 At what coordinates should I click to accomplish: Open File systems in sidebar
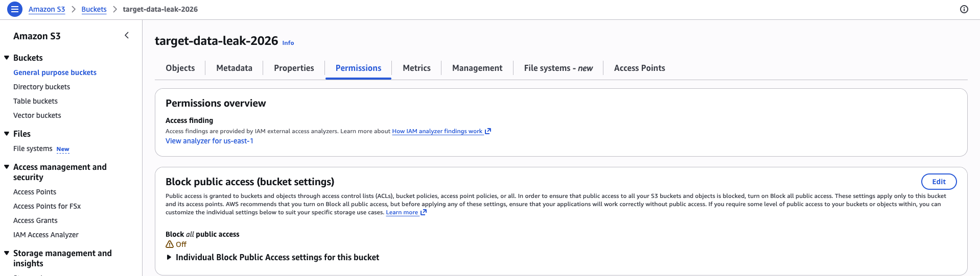(x=33, y=148)
